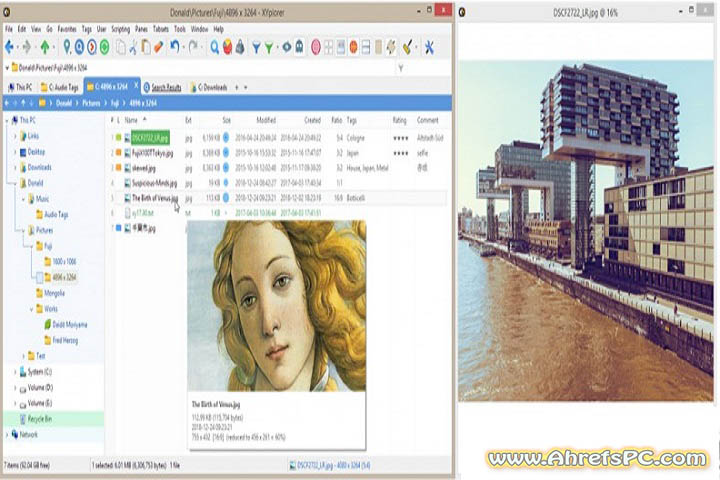This screenshot has height=480, width=720.
Task: Open the File menu
Action: (9, 29)
